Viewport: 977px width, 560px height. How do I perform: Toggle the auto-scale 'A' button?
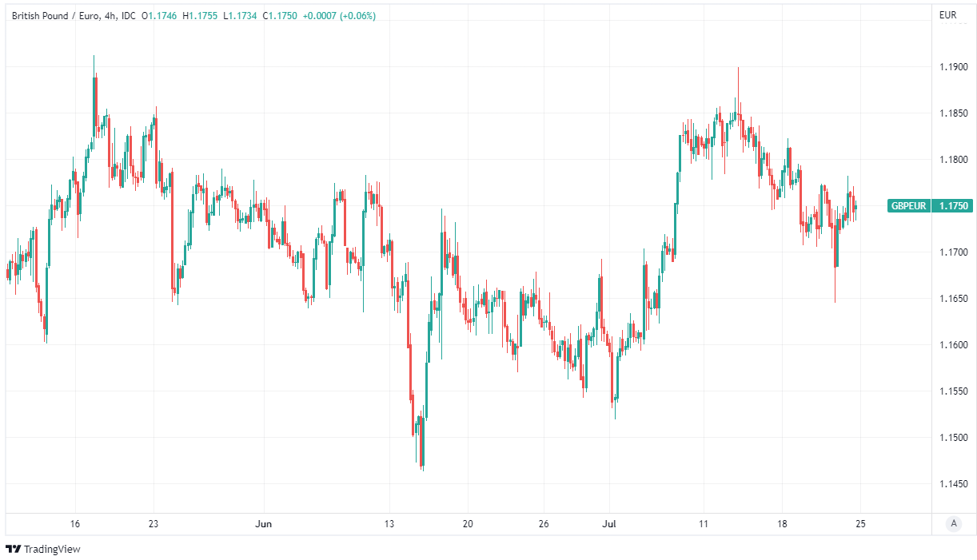pyautogui.click(x=953, y=524)
